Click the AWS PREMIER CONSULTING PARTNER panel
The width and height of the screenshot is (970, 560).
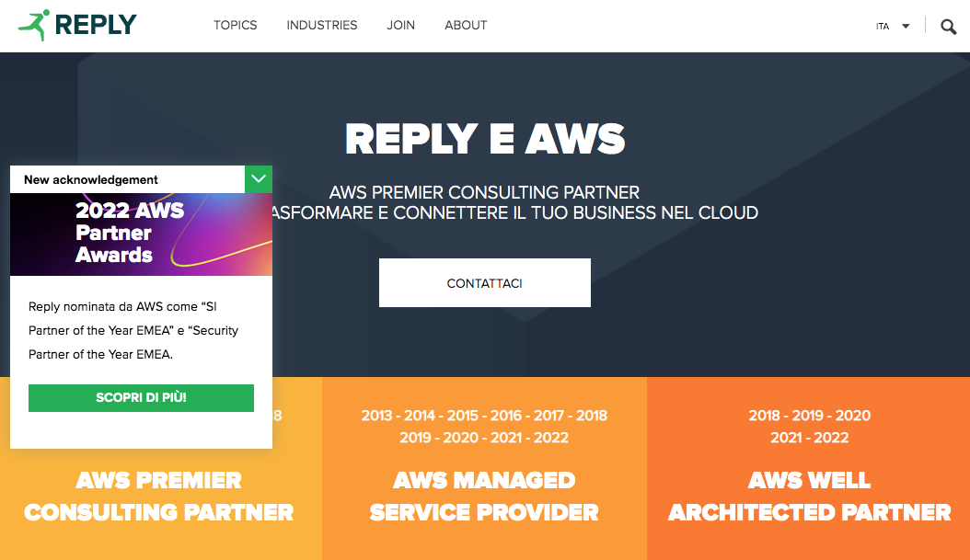(159, 497)
